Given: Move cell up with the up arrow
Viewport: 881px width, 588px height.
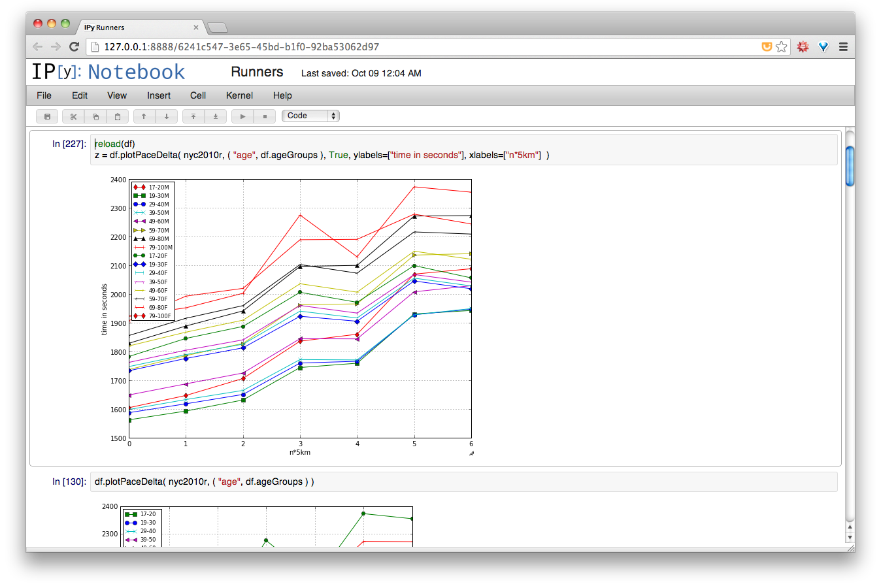Looking at the screenshot, I should [144, 116].
